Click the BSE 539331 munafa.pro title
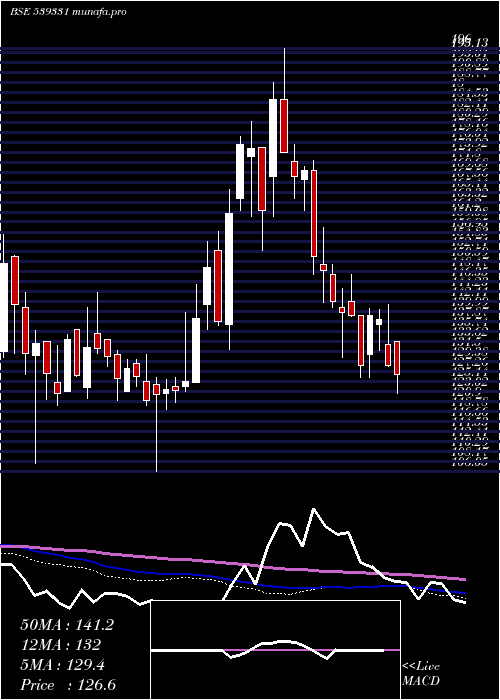The width and height of the screenshot is (500, 700). click(x=68, y=12)
